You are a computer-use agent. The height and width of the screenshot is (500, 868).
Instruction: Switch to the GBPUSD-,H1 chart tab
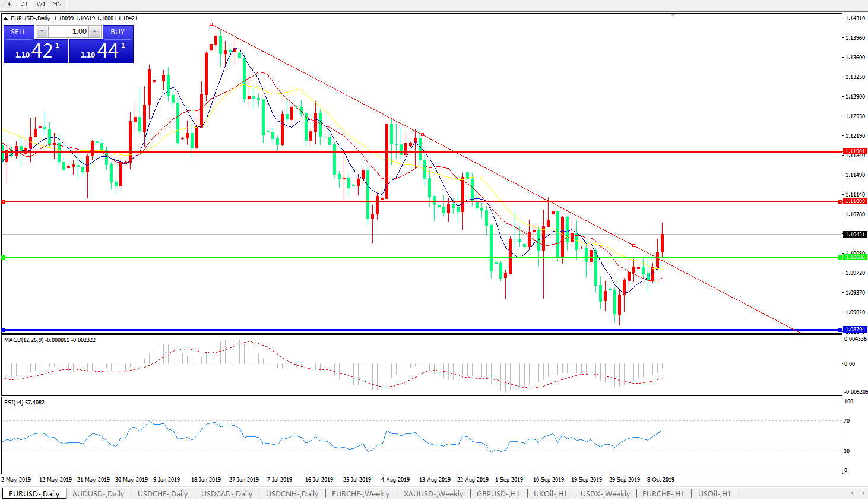[498, 494]
